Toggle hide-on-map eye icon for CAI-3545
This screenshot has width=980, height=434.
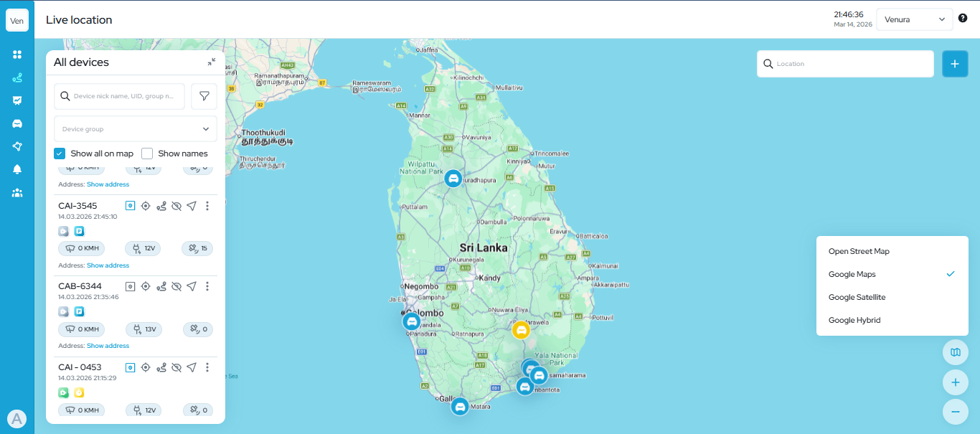pos(176,206)
